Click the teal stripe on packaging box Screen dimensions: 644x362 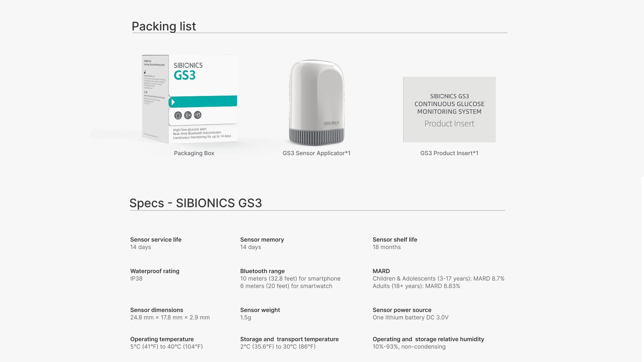pos(203,101)
